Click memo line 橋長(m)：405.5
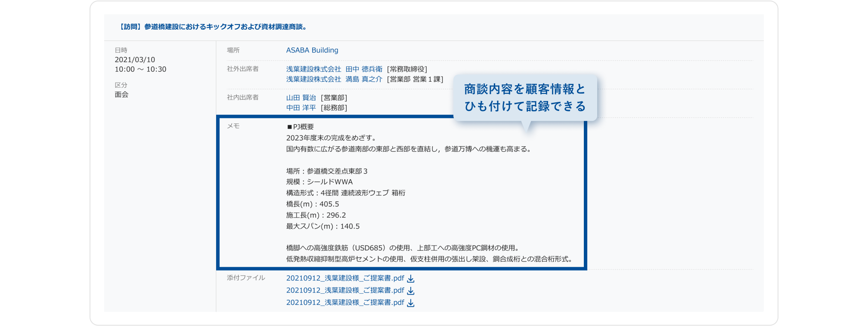The image size is (868, 326). (313, 204)
